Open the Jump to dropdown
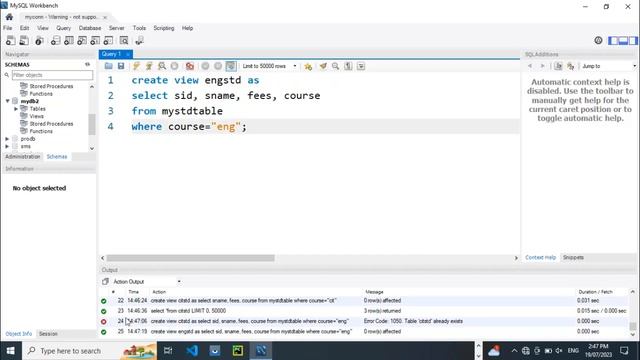Screen dimensions: 640x360 coord(608,66)
